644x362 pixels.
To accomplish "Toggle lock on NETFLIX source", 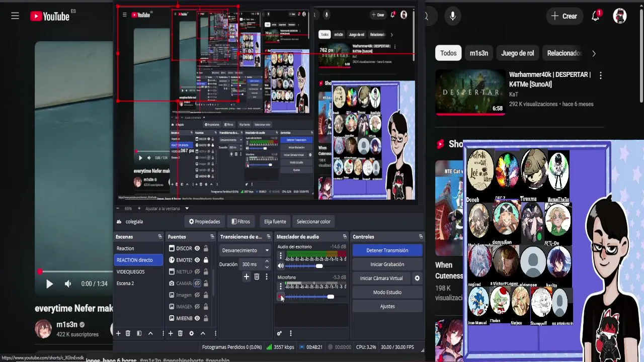I will [x=206, y=271].
